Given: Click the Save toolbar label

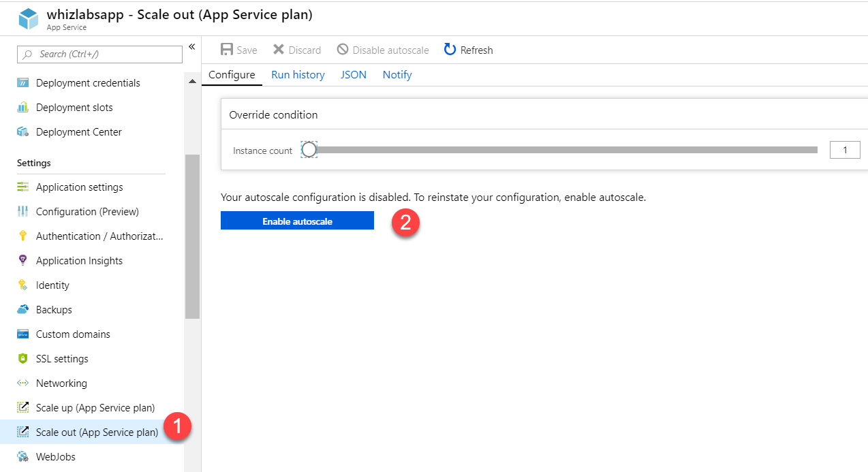Looking at the screenshot, I should point(247,50).
